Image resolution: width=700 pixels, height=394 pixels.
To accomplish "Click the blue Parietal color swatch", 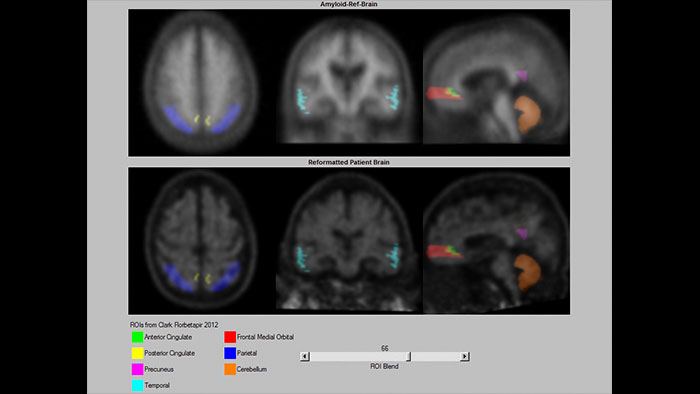I will pos(230,353).
